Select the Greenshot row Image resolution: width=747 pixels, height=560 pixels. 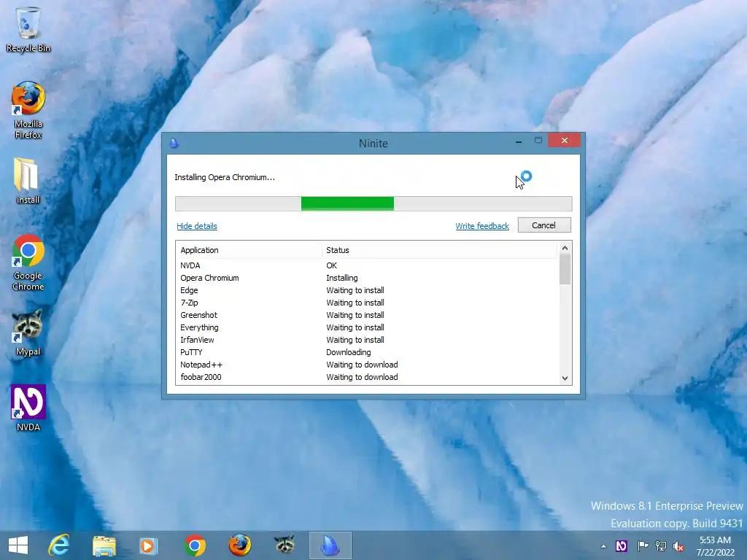(x=367, y=315)
